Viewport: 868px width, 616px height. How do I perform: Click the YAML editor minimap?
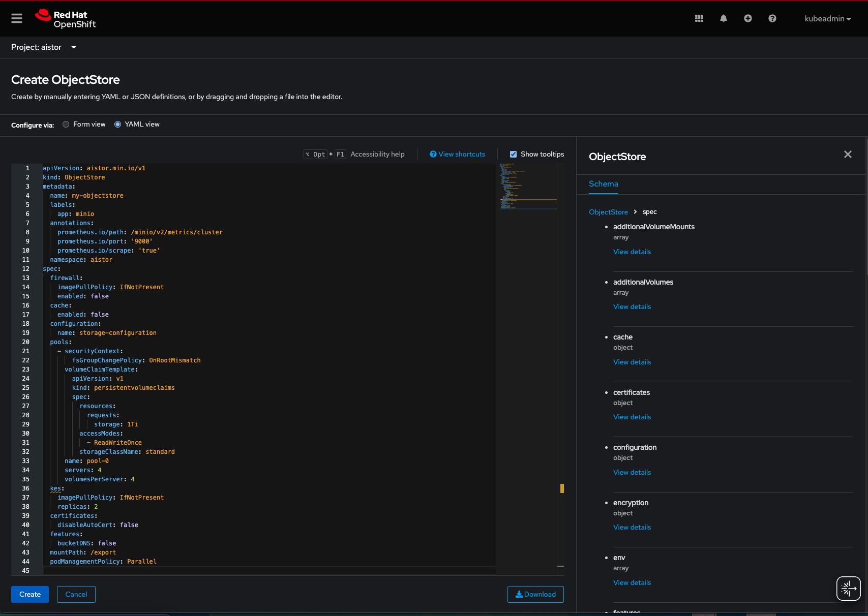coord(527,187)
